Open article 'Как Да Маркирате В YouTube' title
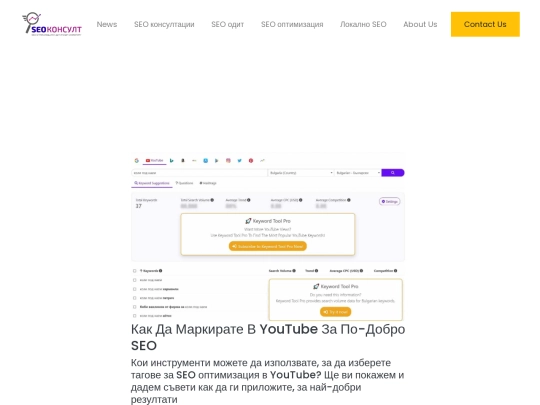Image resolution: width=540 pixels, height=405 pixels. click(x=268, y=337)
